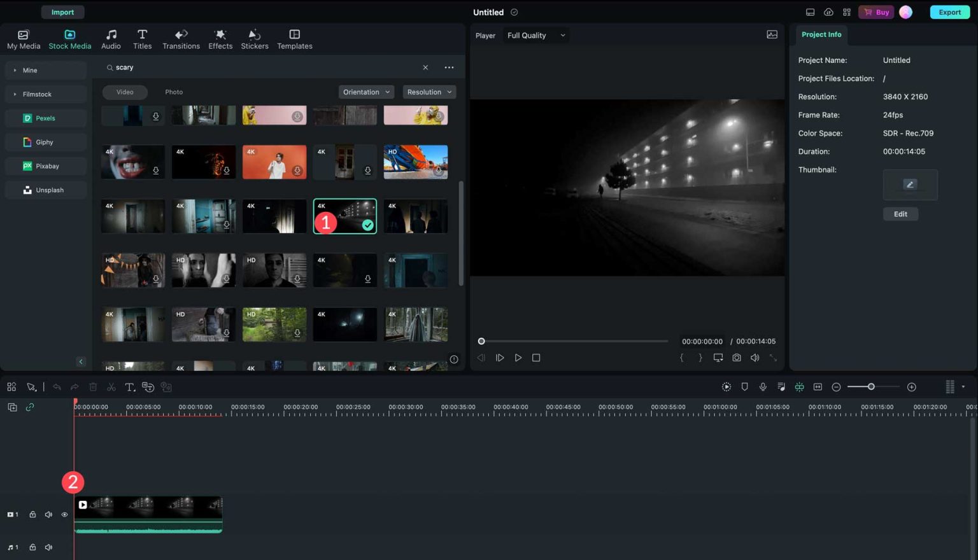Open the Transitions tab
The width and height of the screenshot is (978, 560).
181,38
